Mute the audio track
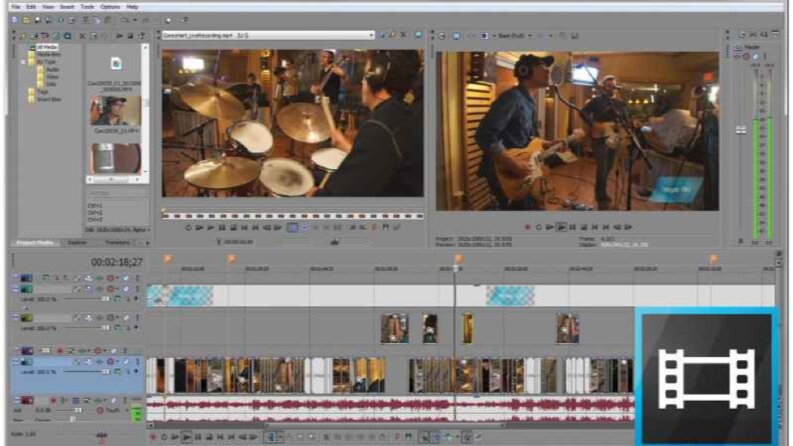This screenshot has height=446, width=793. (x=114, y=400)
